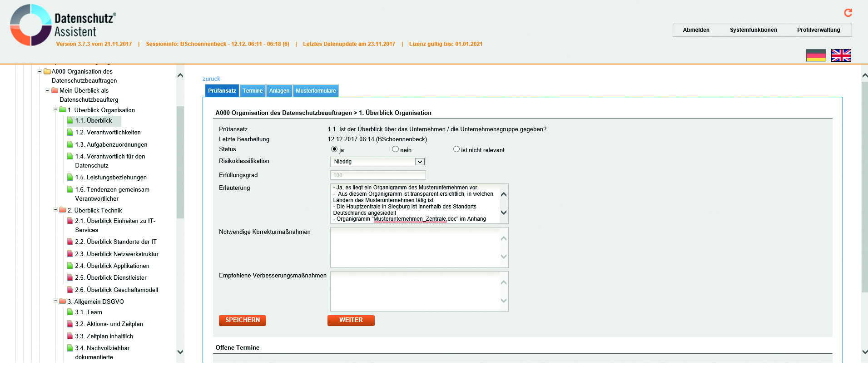Open the Risikoklassifikation dropdown
This screenshot has height=371, width=868.
click(x=420, y=162)
